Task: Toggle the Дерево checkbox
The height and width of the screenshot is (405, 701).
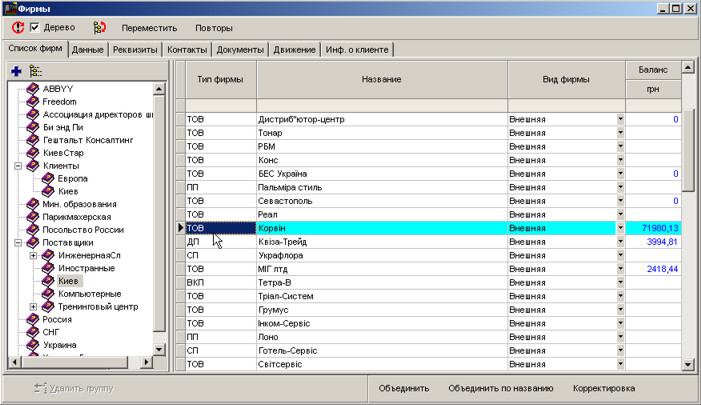Action: pos(35,28)
